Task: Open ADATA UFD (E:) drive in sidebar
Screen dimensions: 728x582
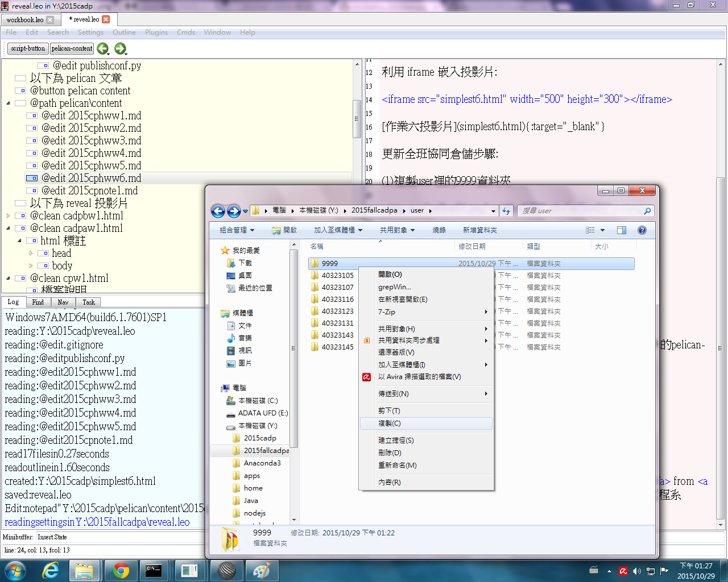Action: [x=263, y=413]
